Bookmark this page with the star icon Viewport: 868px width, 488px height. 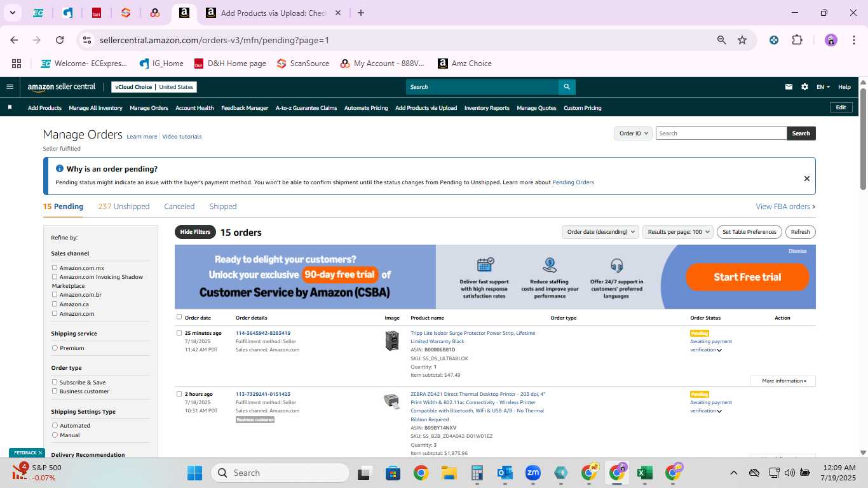pyautogui.click(x=742, y=40)
